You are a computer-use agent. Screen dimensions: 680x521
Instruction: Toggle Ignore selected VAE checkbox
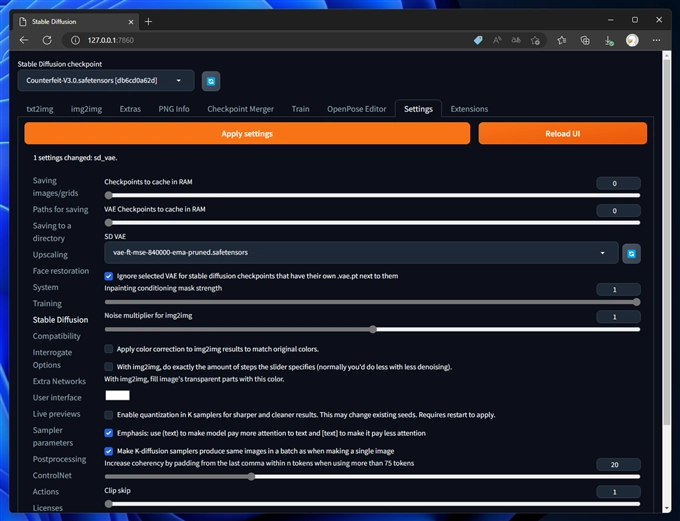109,276
